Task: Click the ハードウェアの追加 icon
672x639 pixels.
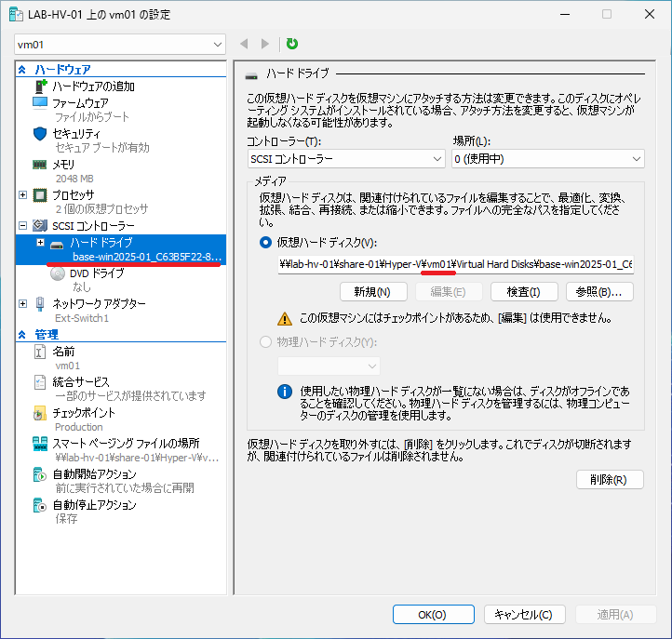Action: coord(40,87)
